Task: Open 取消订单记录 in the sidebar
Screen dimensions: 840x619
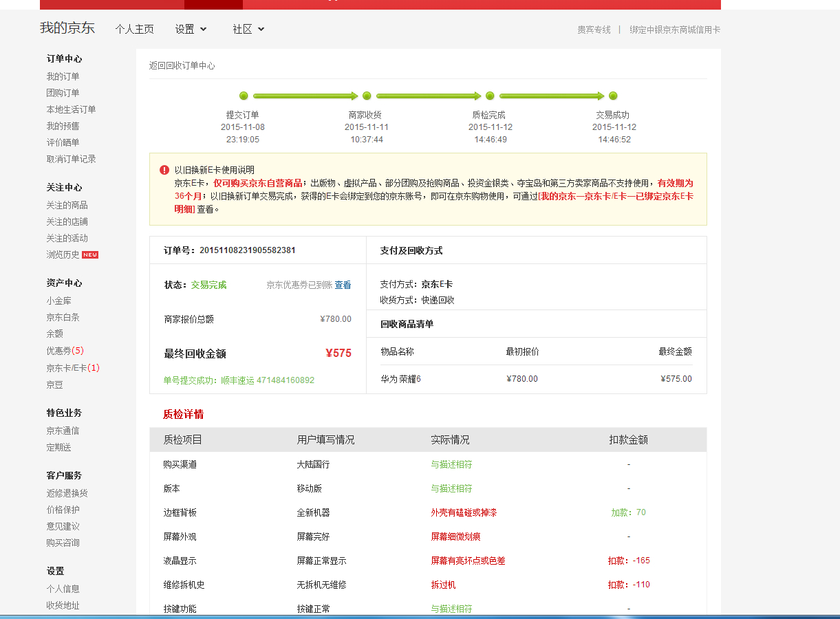Action: point(72,159)
